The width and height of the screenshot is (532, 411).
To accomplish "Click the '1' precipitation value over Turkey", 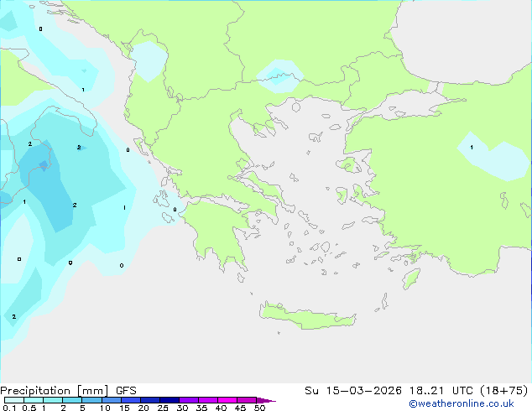I will coord(472,147).
